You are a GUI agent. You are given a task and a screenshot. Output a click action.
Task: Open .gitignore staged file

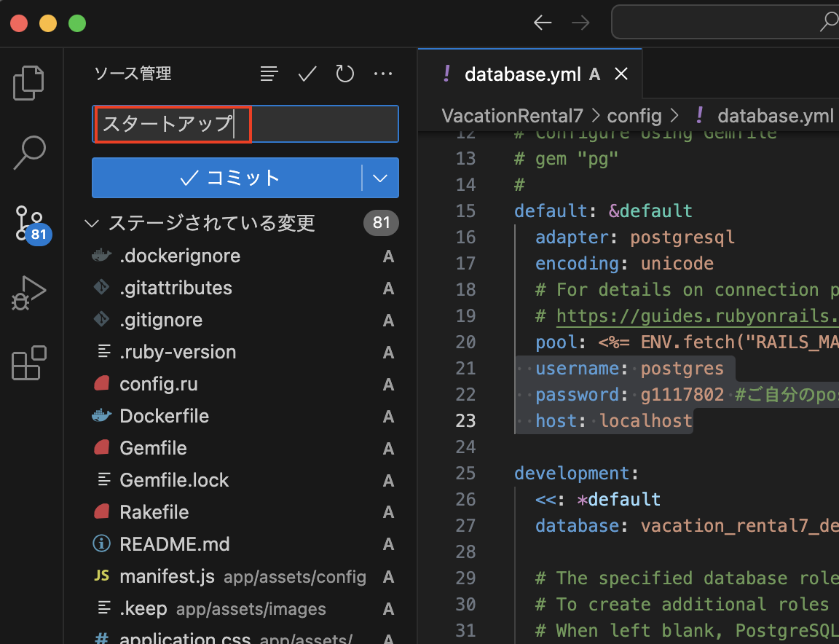tap(161, 320)
